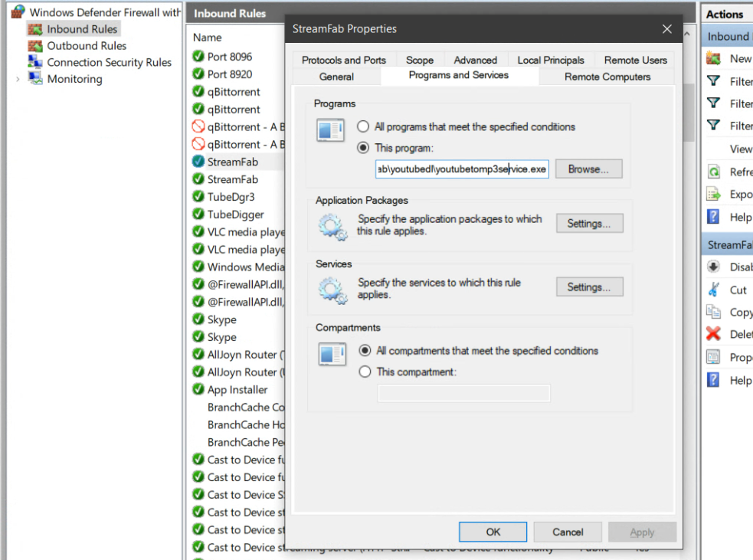Click the Apply button

(x=642, y=532)
